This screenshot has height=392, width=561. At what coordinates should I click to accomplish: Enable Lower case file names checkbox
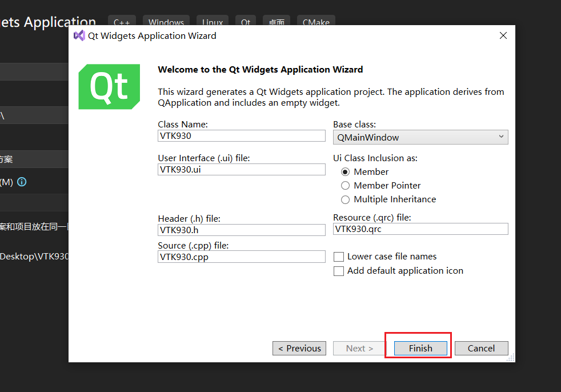coord(338,257)
